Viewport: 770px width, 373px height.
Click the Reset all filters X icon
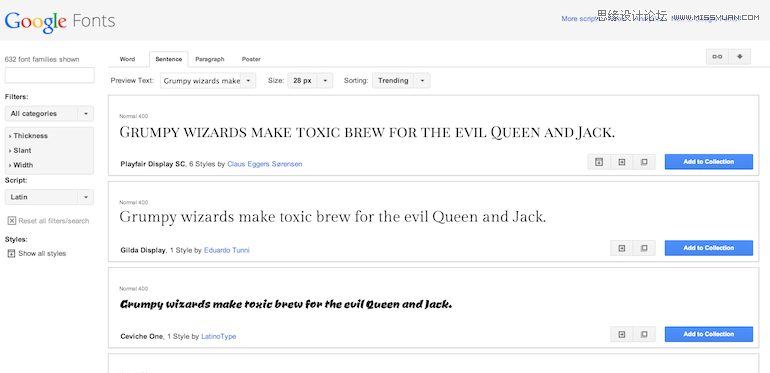click(x=12, y=221)
